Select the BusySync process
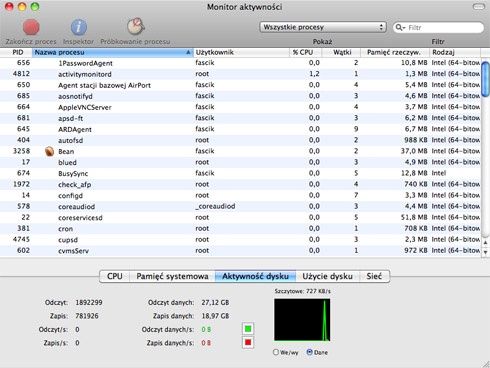This screenshot has height=368, width=490. click(x=240, y=173)
